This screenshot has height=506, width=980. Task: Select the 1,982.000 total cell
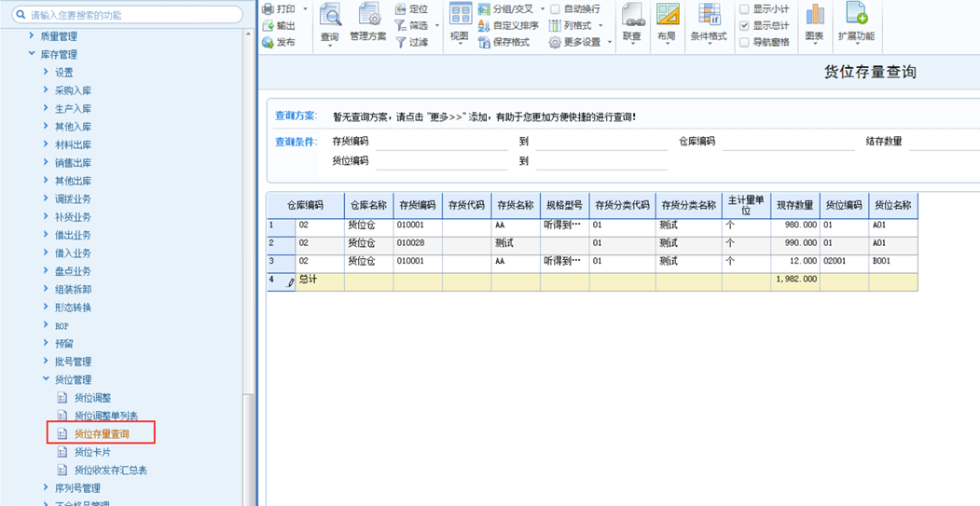point(795,280)
